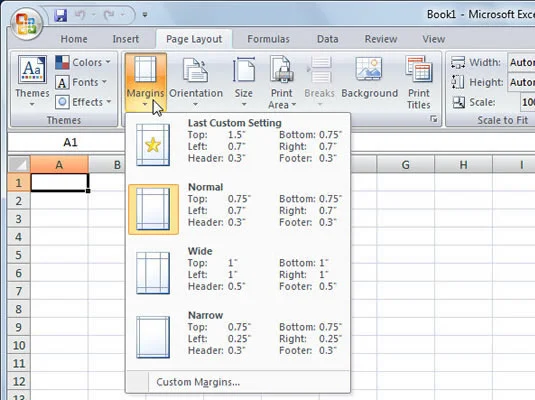Expand the theme Effects dropdown

(84, 102)
